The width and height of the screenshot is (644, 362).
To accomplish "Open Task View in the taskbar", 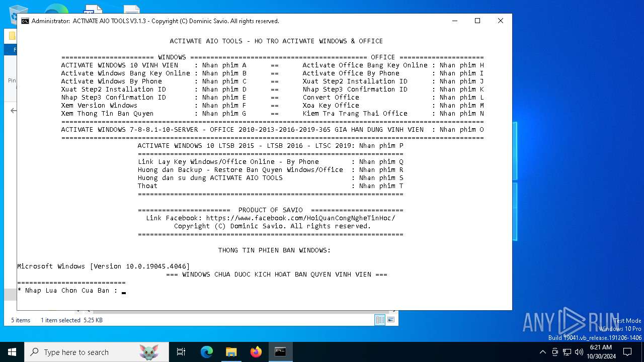I will [181, 352].
